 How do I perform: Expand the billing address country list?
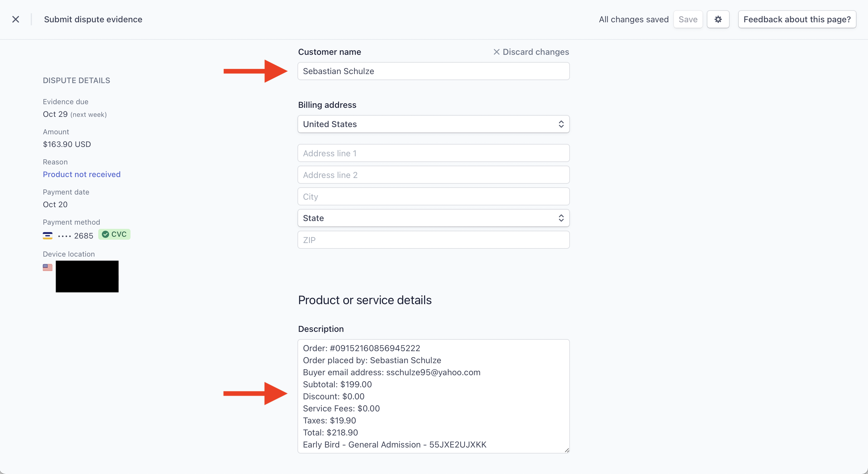(433, 124)
